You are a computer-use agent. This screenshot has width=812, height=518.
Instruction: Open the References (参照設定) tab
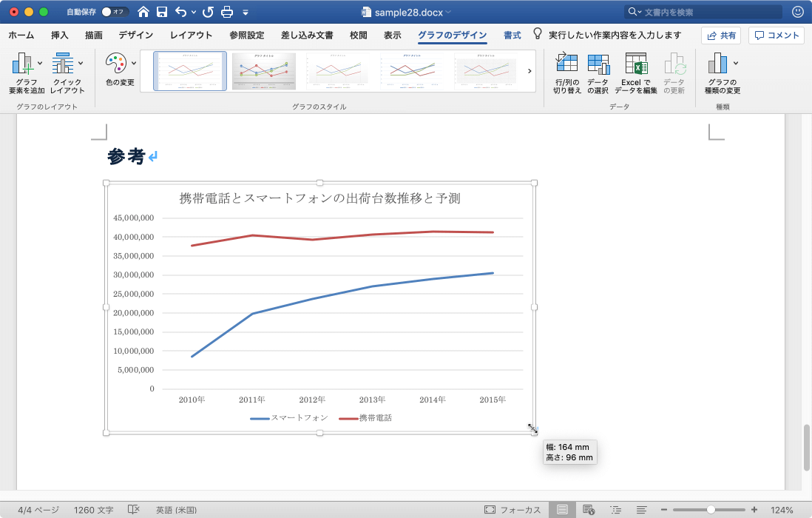point(247,35)
